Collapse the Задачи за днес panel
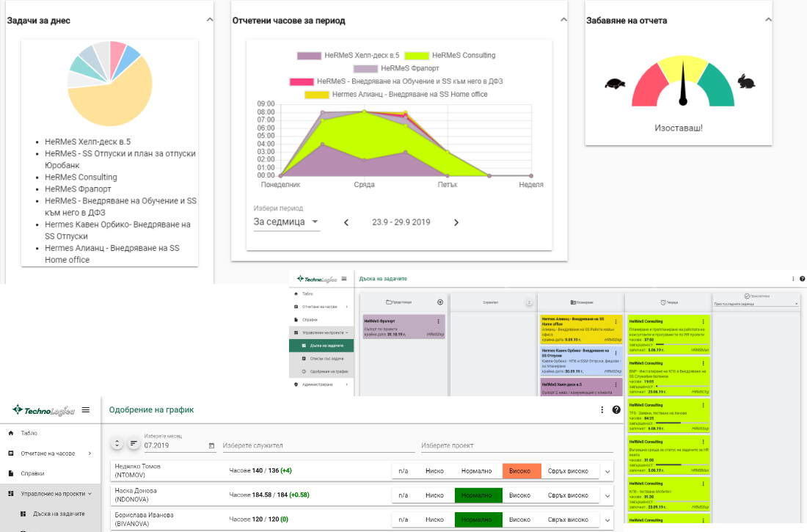The image size is (807, 532). click(210, 20)
